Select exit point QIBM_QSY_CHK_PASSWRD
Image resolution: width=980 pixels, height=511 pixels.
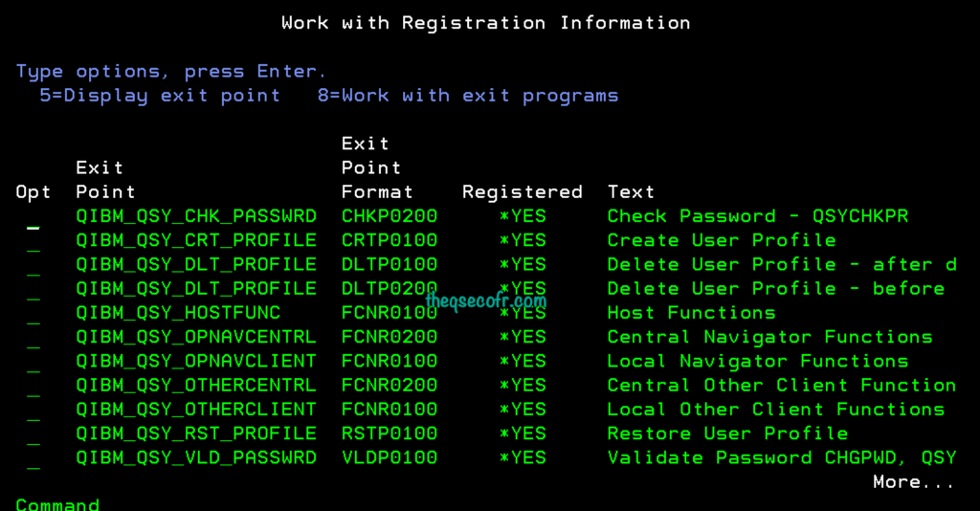click(x=196, y=216)
